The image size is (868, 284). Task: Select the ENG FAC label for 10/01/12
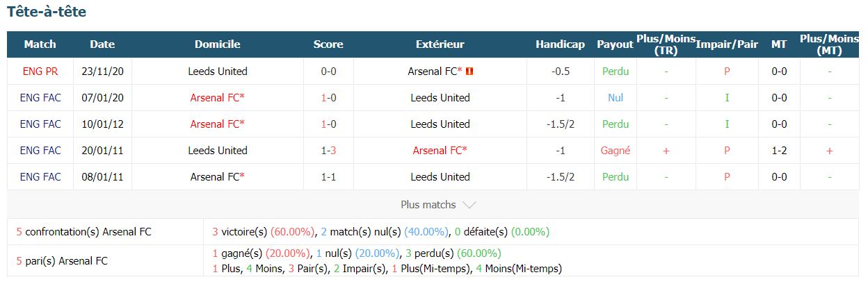(x=40, y=124)
